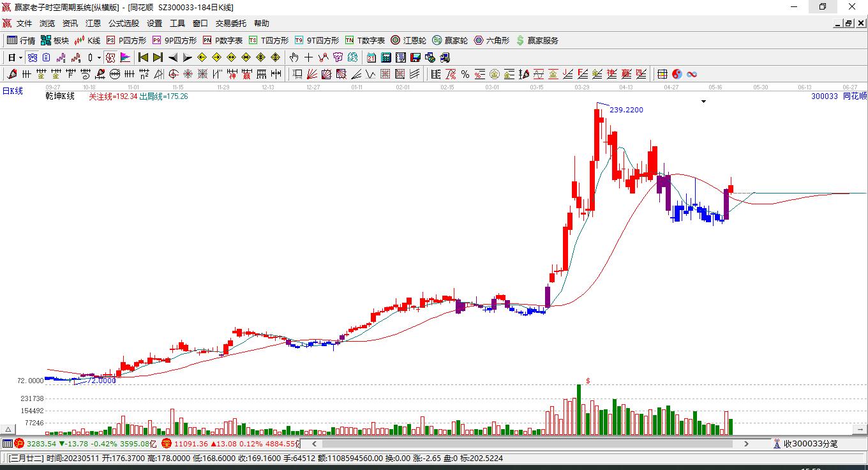Select the percent sign drawing tool

coord(465,74)
